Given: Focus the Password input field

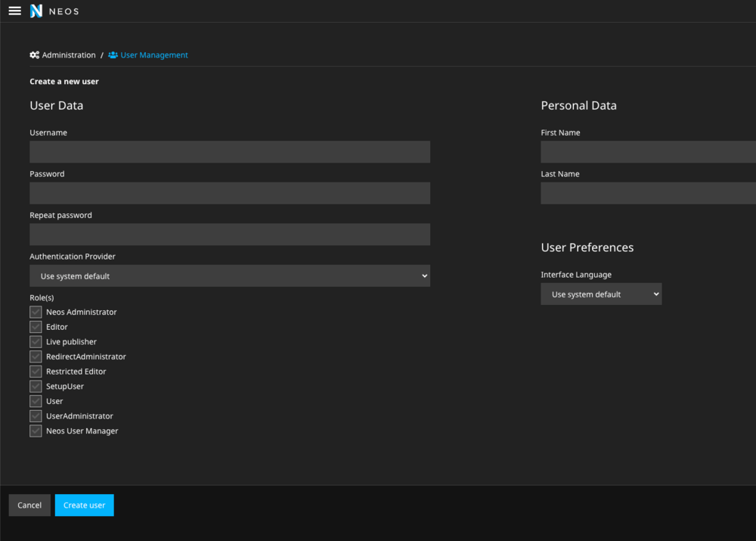Looking at the screenshot, I should coord(230,193).
